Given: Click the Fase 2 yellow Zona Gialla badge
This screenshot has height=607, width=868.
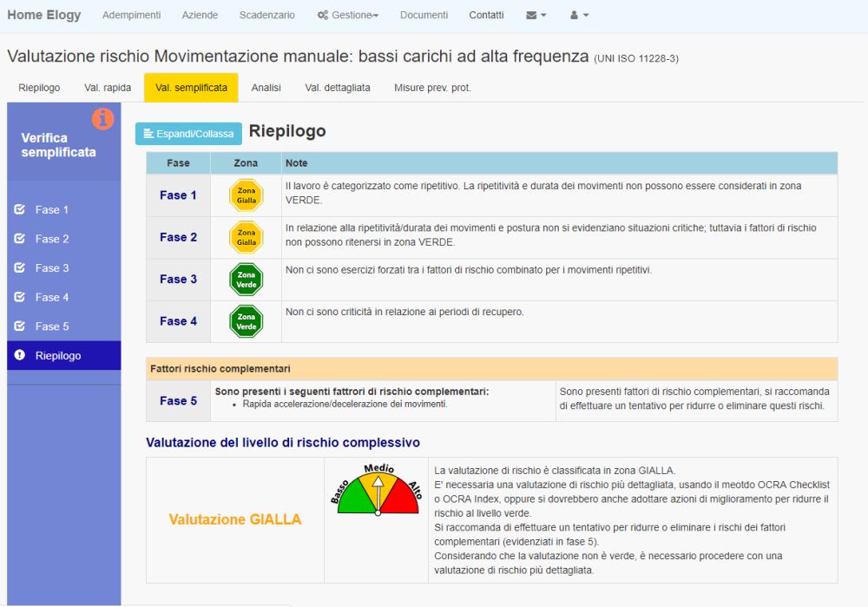Looking at the screenshot, I should (247, 238).
